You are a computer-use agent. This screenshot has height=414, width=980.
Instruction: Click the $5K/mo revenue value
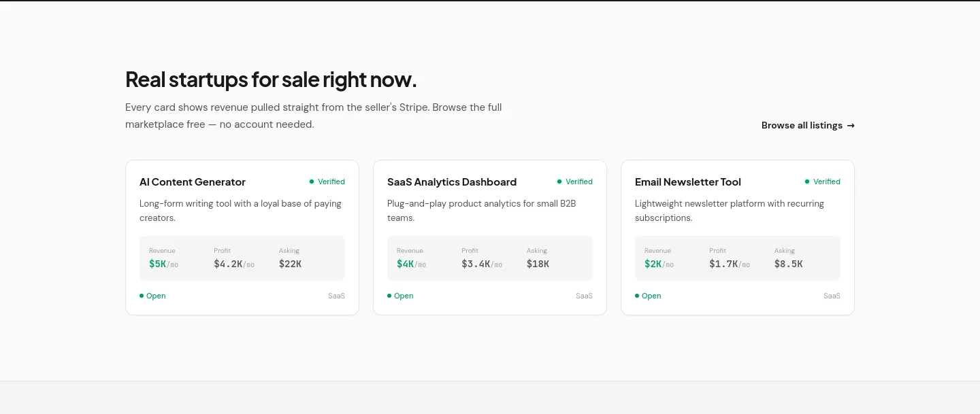163,264
